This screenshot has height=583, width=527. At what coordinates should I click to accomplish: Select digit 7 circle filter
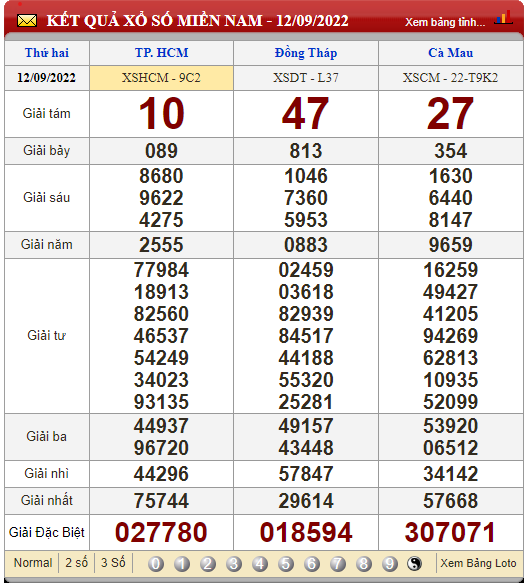point(338,564)
